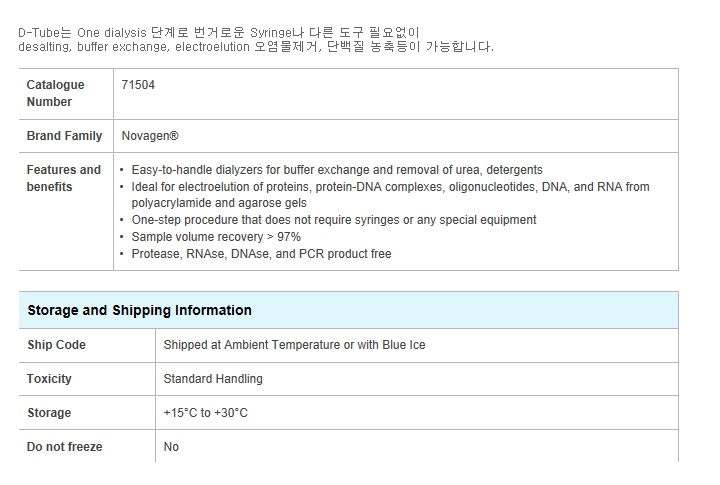Click the Toxicity row label
The height and width of the screenshot is (485, 720).
[x=49, y=379]
